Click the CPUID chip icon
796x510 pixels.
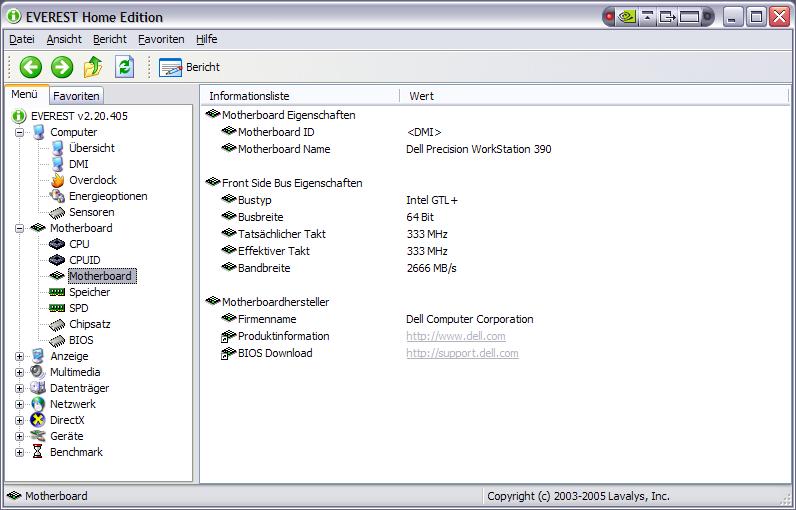point(57,260)
